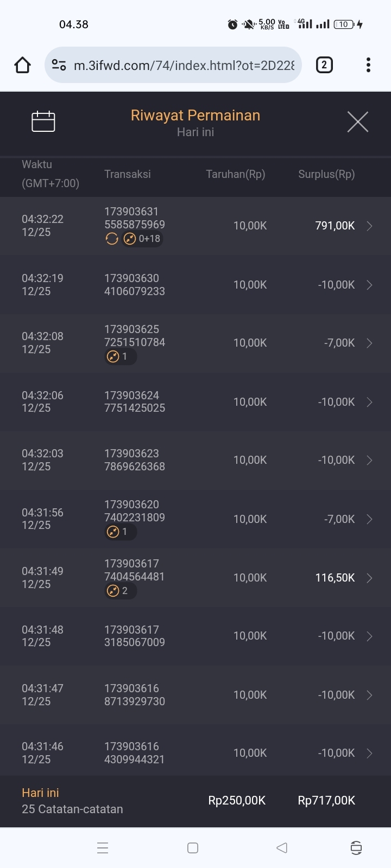Select transaction 173903624 7751425025
The width and height of the screenshot is (391, 868).
coord(135,402)
